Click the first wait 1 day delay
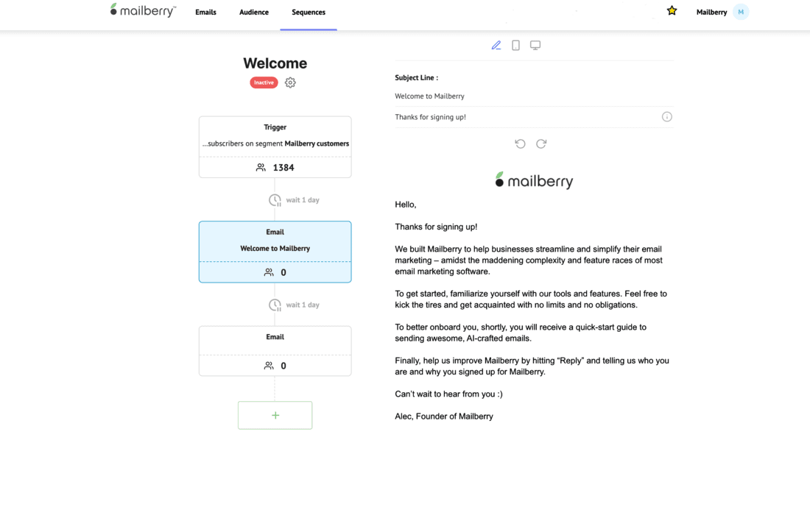The image size is (810, 532). [x=294, y=200]
